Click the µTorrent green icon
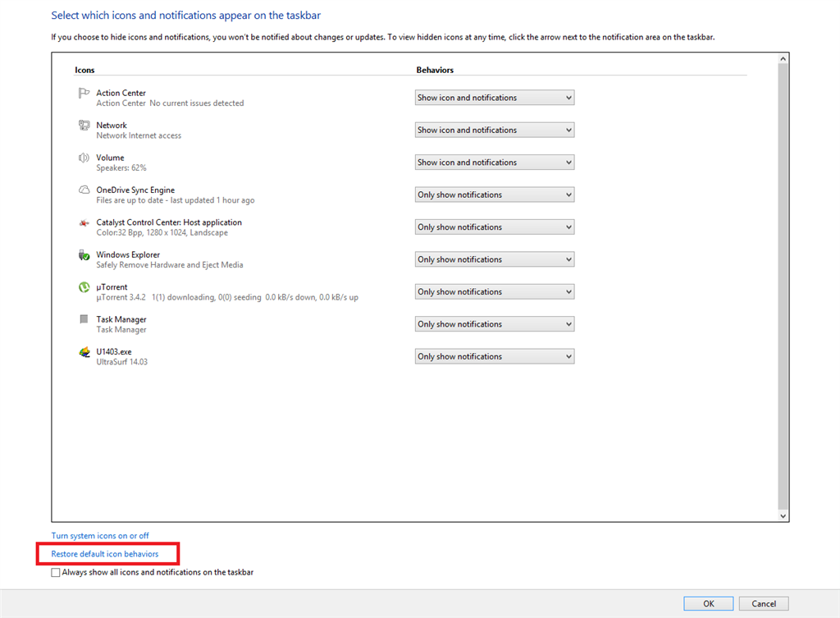The height and width of the screenshot is (618, 840). click(84, 287)
